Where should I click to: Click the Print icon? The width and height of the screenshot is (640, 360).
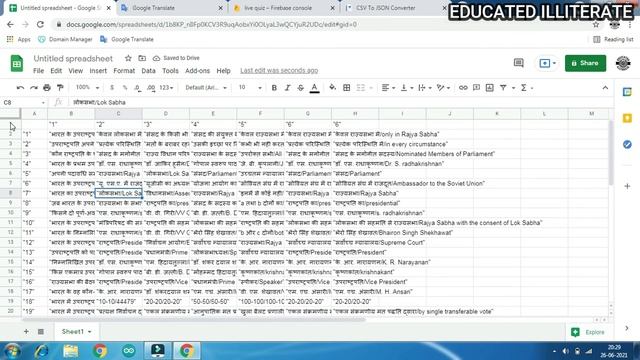47,88
